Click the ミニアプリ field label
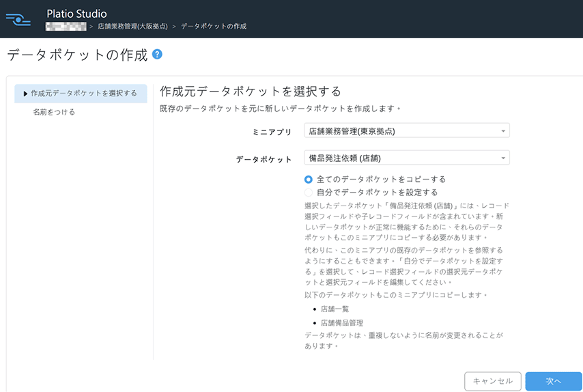 coord(272,132)
